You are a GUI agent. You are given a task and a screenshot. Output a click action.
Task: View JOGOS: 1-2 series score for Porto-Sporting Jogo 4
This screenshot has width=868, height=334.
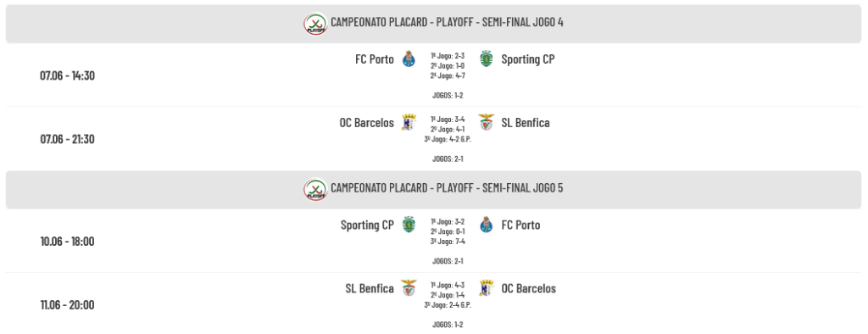coord(448,95)
